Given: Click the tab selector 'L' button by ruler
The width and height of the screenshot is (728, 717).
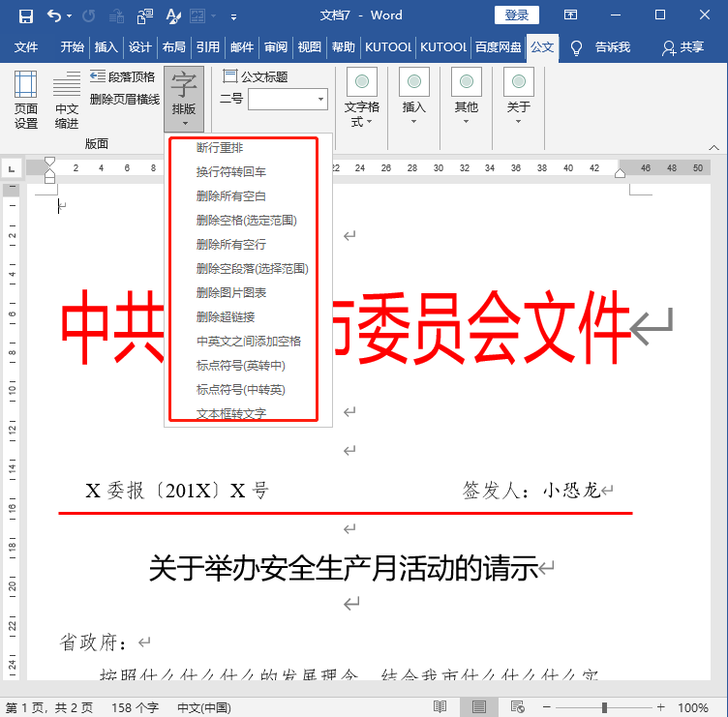Looking at the screenshot, I should click(12, 168).
